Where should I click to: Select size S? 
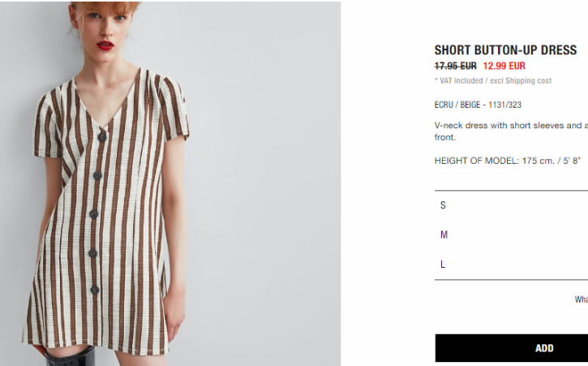pyautogui.click(x=511, y=205)
